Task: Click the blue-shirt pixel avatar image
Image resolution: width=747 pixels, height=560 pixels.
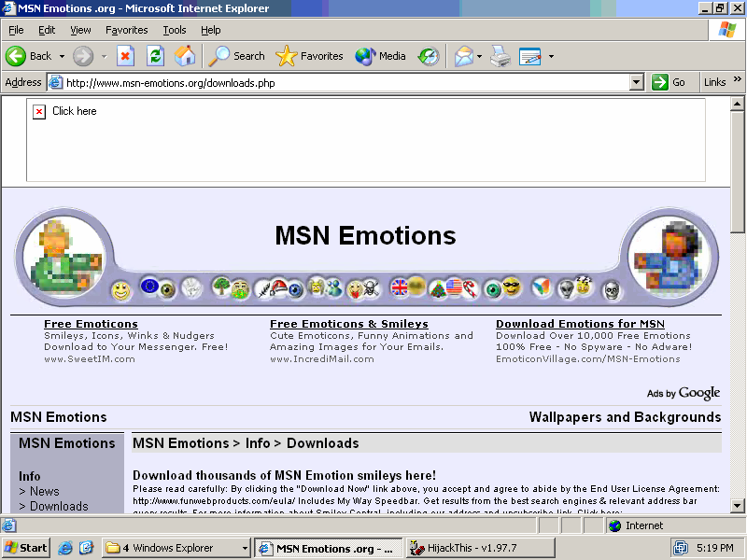Action: point(668,258)
